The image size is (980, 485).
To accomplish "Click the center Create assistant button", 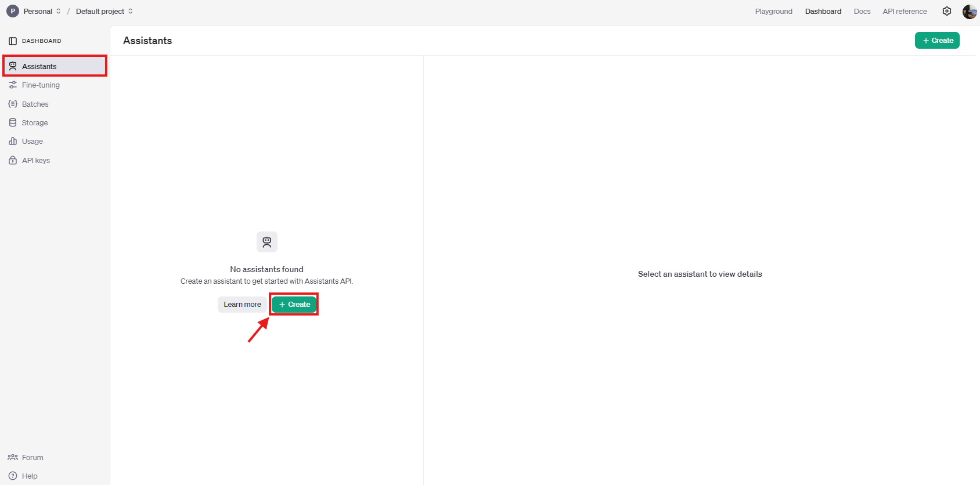I will 294,305.
